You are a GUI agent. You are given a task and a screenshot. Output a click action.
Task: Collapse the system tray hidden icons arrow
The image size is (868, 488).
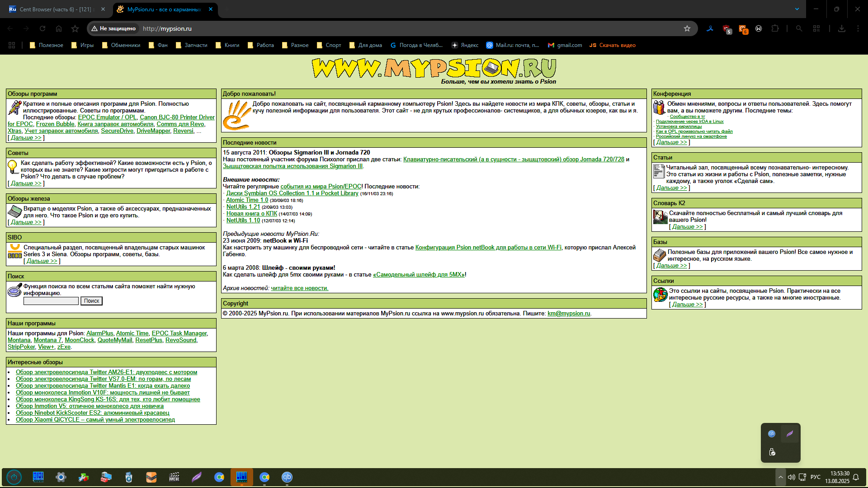point(780,477)
